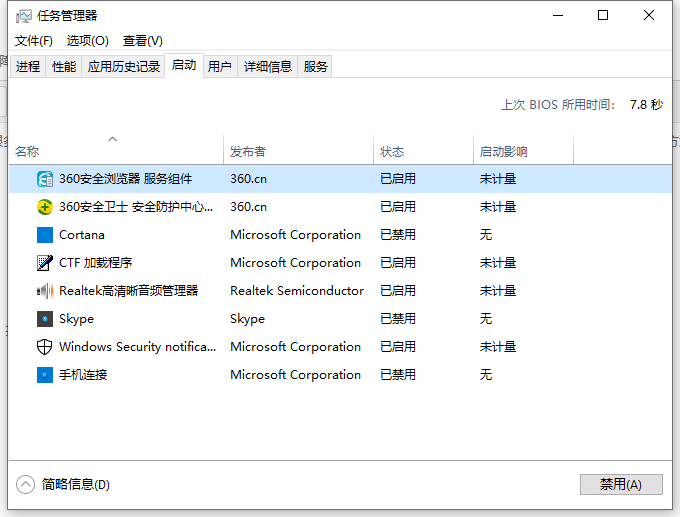Open the 详细信息 tab

pos(268,67)
